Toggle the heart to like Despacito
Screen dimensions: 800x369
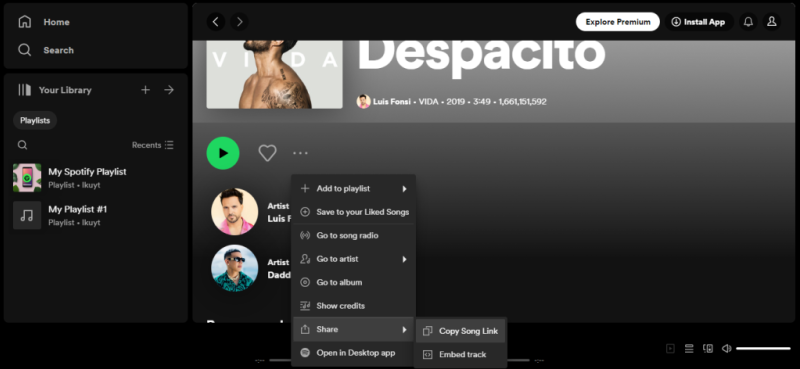(267, 153)
